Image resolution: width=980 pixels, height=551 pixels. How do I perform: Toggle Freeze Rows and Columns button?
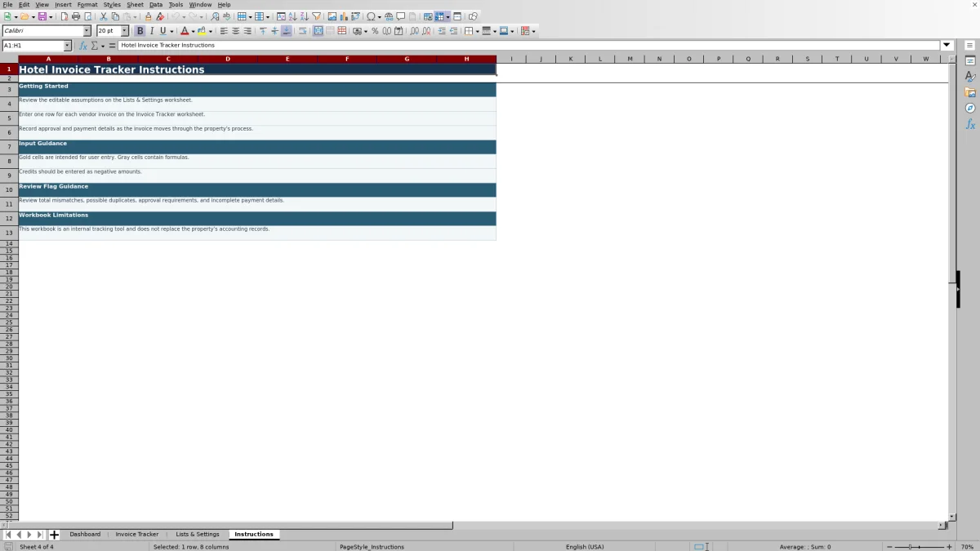439,16
